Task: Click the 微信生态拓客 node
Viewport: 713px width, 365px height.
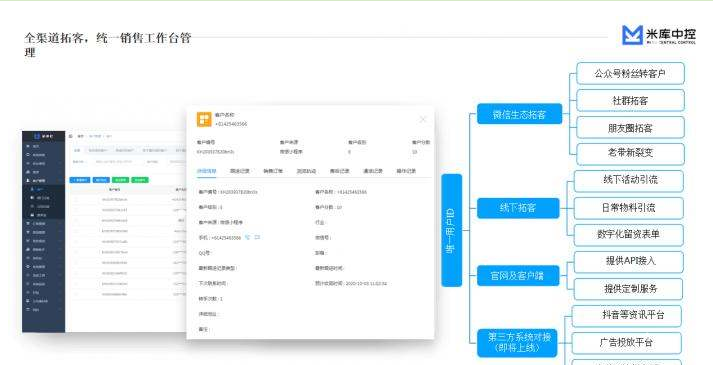Action: tap(519, 114)
